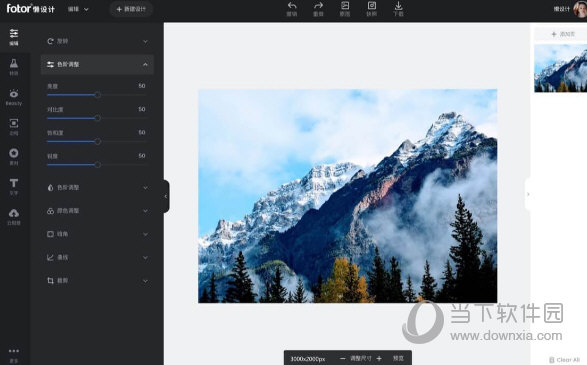587x365 pixels.
Task: Click the new design button with plus
Action: [x=131, y=9]
